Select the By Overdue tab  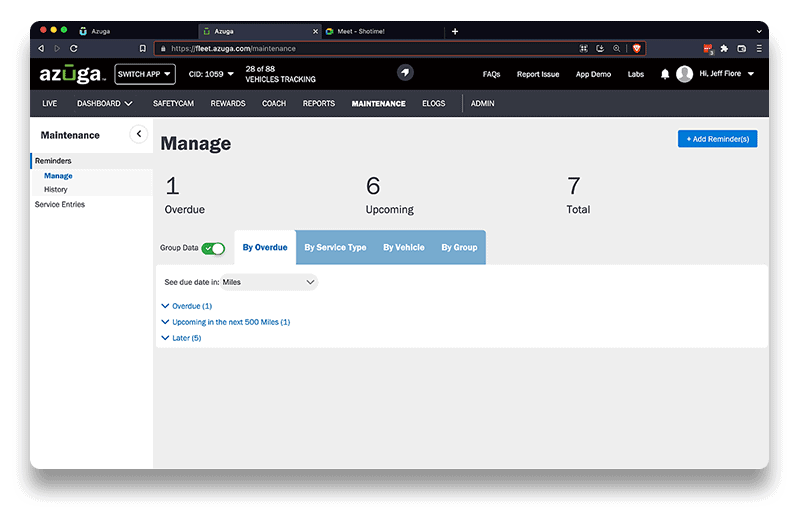click(265, 247)
